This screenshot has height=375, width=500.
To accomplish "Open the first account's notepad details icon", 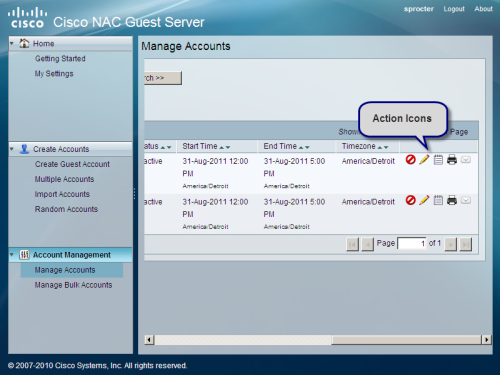I will click(438, 160).
